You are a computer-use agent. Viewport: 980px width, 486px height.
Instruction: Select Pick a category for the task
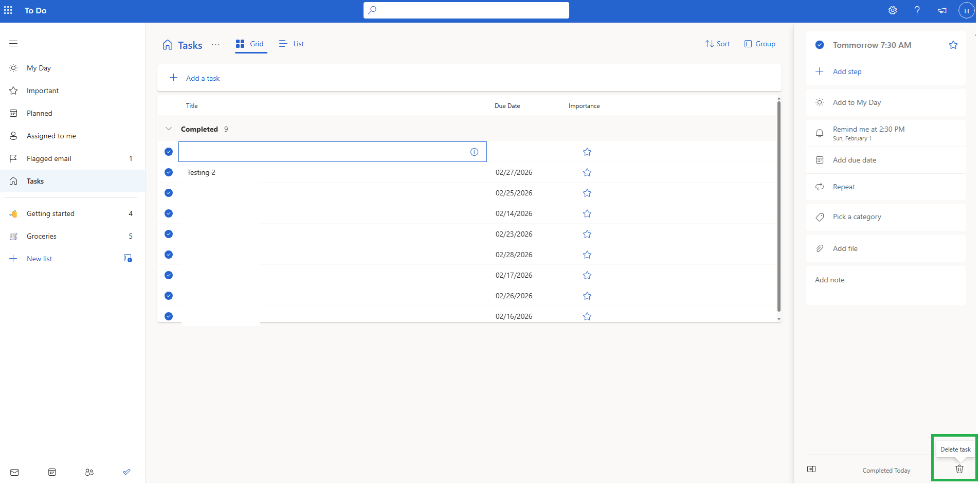click(x=857, y=217)
